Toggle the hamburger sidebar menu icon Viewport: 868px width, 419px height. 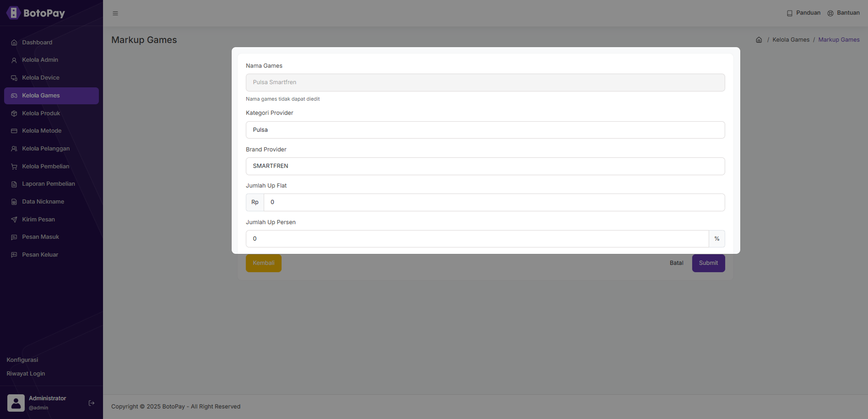[x=115, y=13]
